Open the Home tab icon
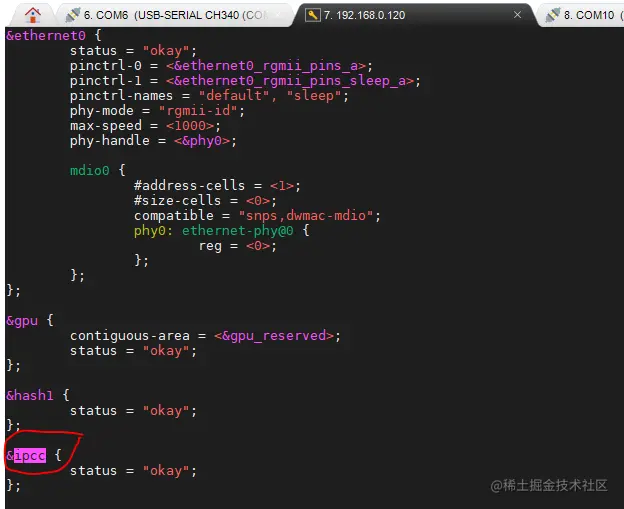The width and height of the screenshot is (624, 509). click(33, 15)
